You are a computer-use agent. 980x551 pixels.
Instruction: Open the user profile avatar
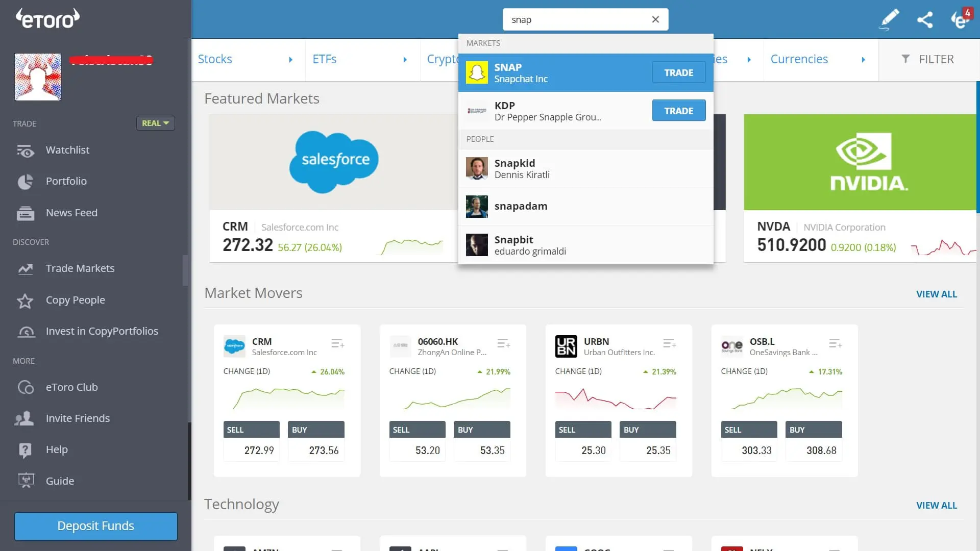point(38,77)
